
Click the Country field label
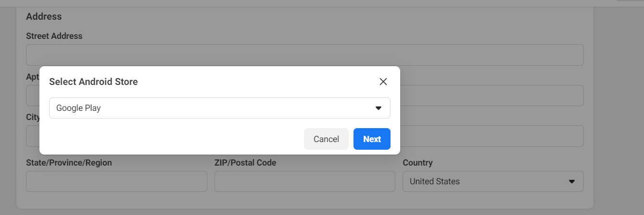pos(417,163)
